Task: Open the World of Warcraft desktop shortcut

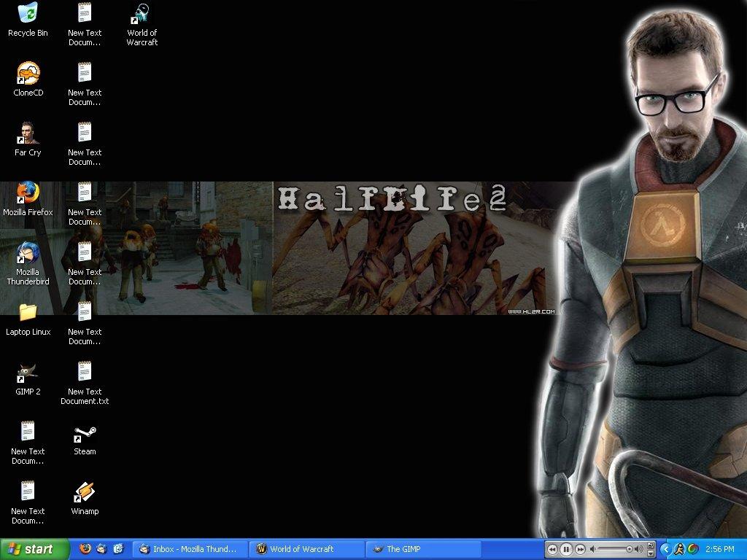Action: [x=142, y=15]
